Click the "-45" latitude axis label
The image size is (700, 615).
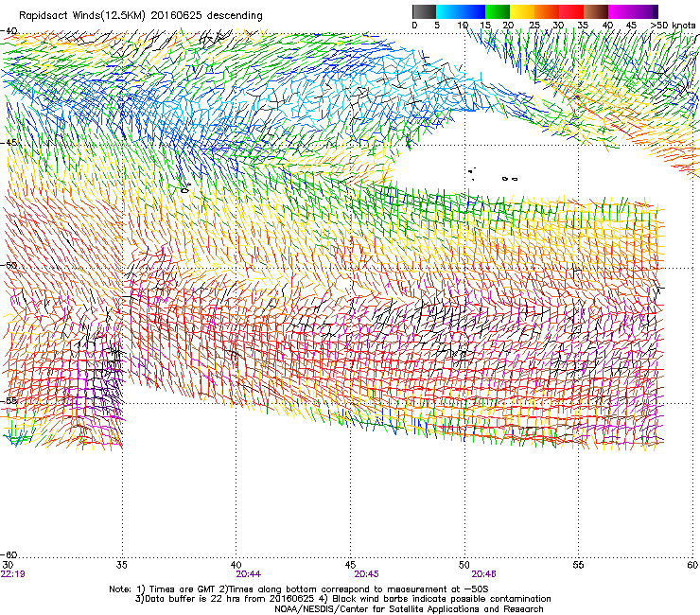pos(9,143)
